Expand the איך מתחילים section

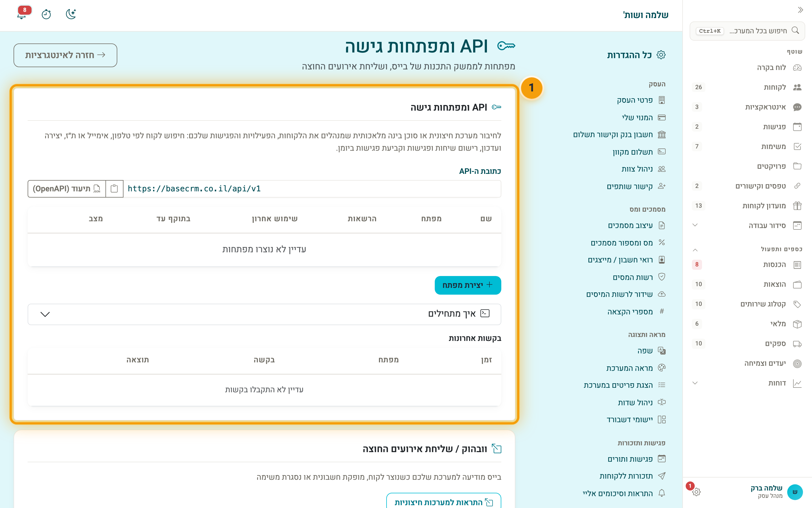[x=264, y=314]
